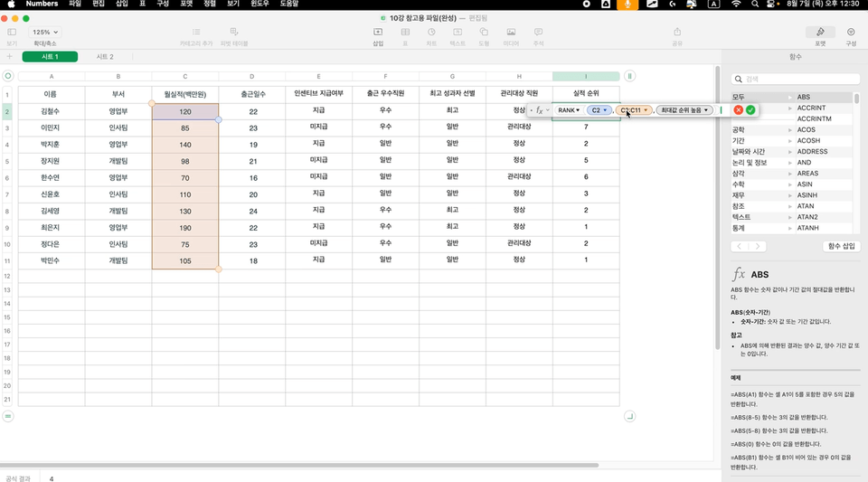Click the function list scrollbar
868x482 pixels.
[856, 99]
